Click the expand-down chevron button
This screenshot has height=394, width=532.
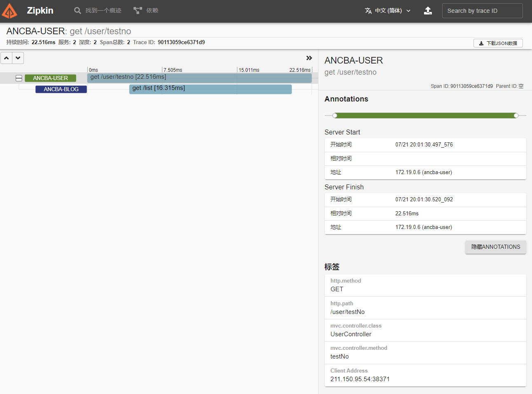[x=18, y=58]
